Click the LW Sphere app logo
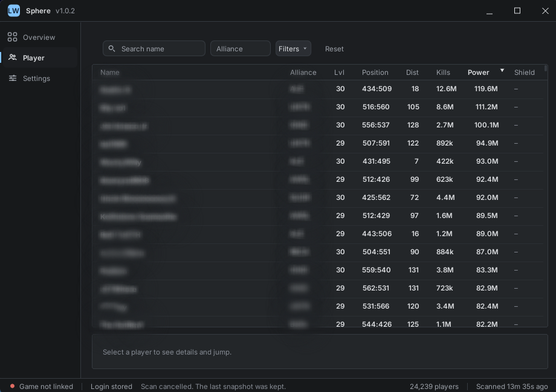 [13, 11]
